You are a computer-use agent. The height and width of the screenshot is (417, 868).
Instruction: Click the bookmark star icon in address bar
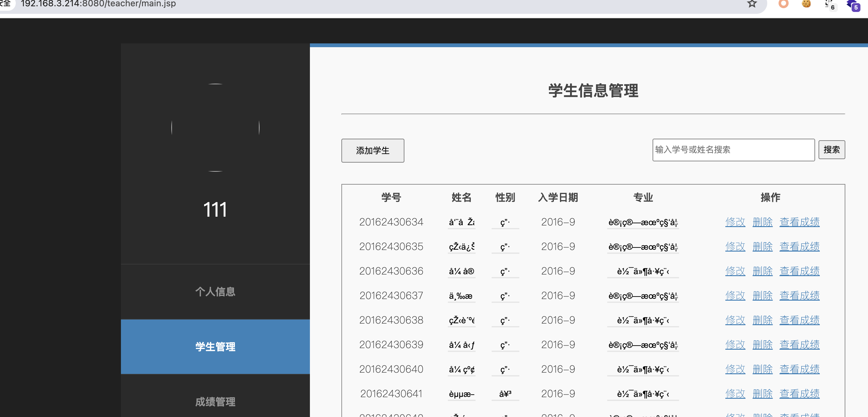752,4
